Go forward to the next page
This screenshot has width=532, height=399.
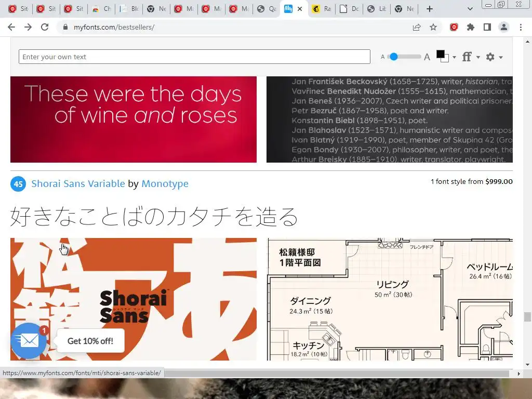point(28,27)
